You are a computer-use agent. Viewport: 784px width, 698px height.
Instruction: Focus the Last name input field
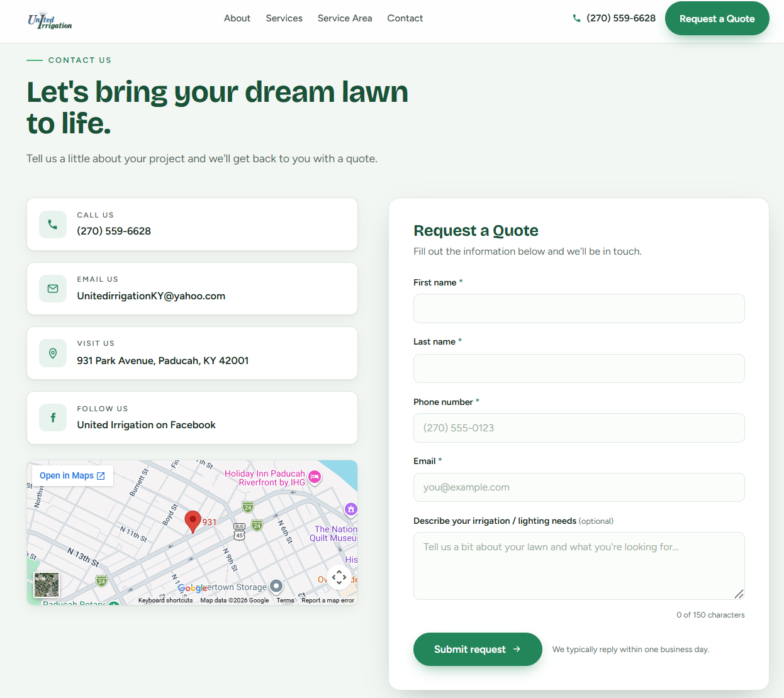coord(579,368)
